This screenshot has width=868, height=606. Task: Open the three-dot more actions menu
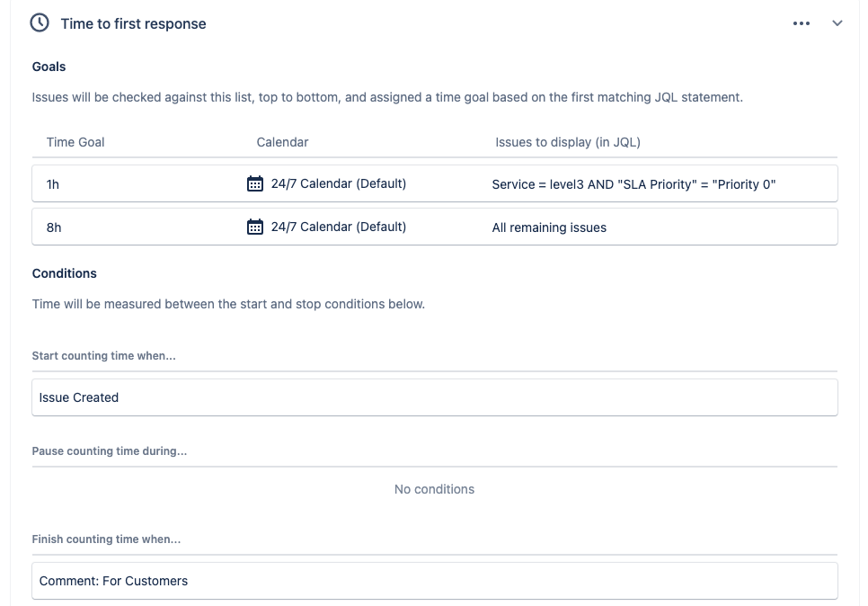(801, 23)
